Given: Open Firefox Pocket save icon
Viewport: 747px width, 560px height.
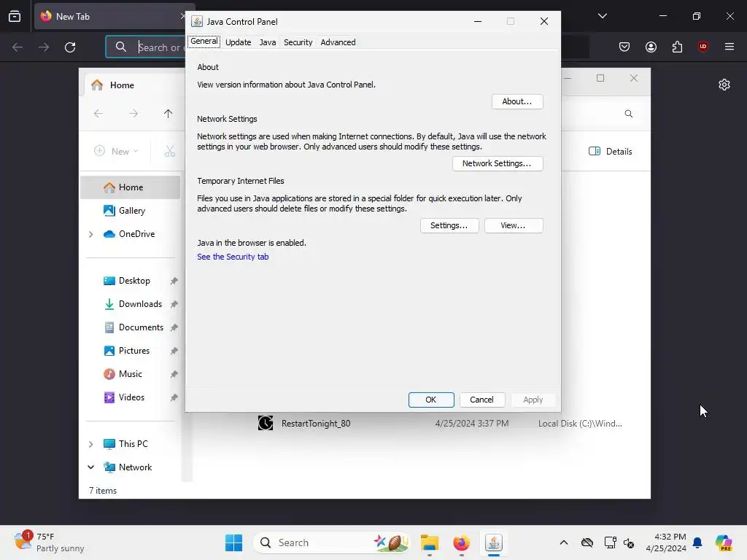Looking at the screenshot, I should (624, 47).
